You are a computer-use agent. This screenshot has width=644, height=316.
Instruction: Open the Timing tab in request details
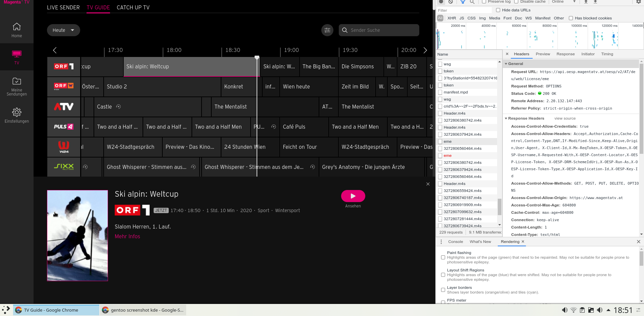pos(607,54)
